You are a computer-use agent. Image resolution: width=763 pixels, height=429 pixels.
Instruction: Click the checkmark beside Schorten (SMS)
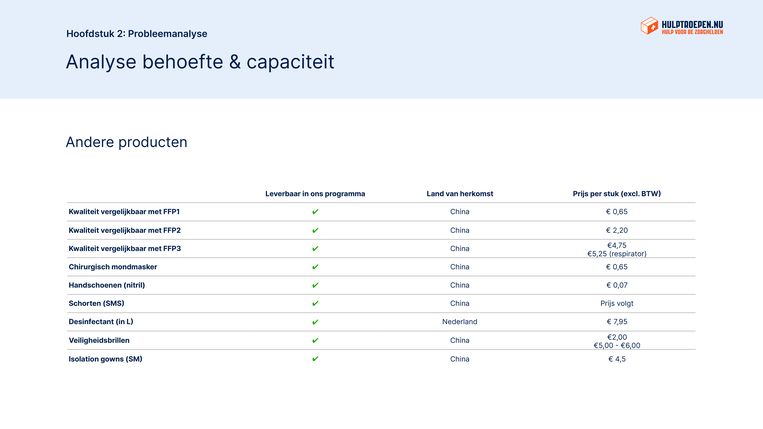pos(315,303)
